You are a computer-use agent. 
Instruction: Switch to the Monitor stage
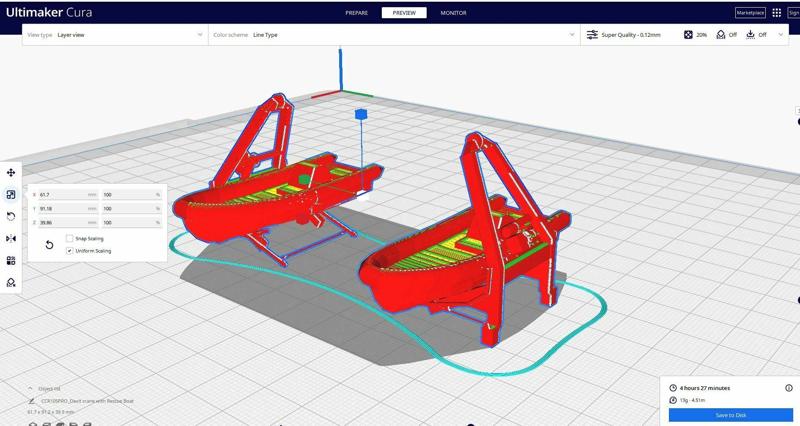click(453, 13)
